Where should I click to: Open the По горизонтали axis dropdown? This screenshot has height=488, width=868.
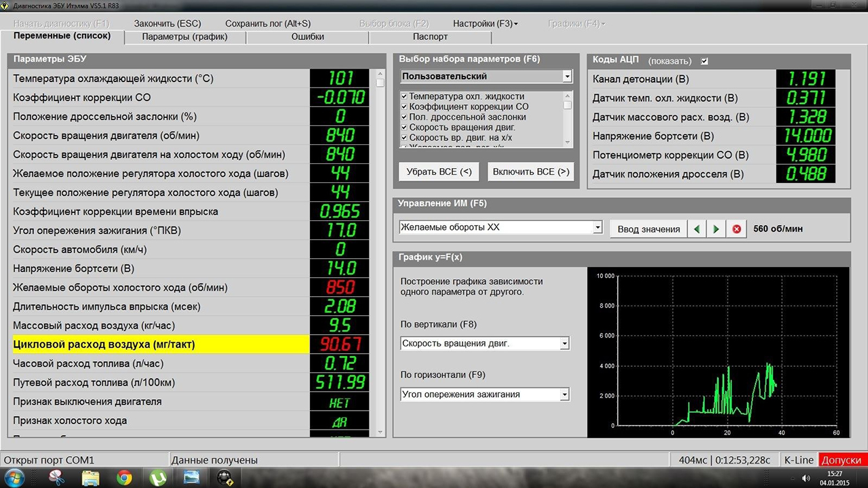[564, 394]
